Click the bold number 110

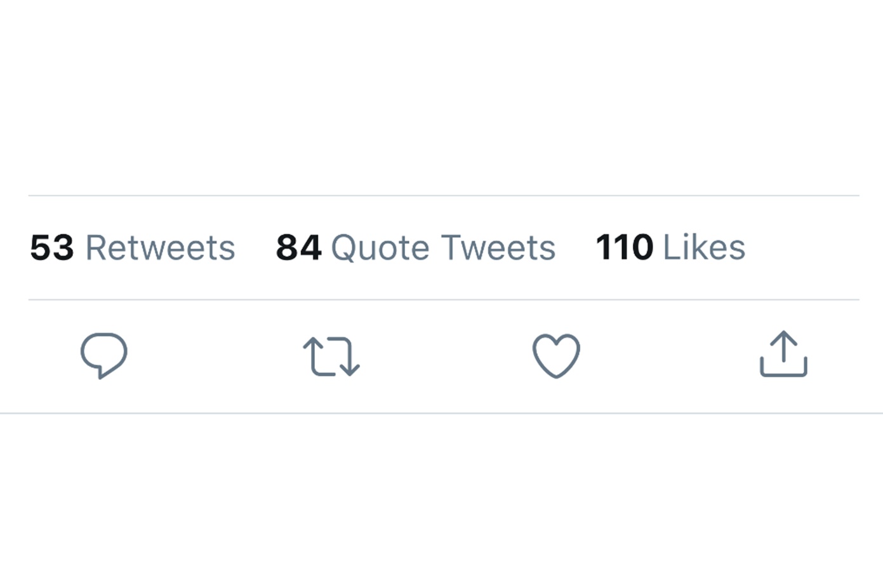click(x=625, y=247)
